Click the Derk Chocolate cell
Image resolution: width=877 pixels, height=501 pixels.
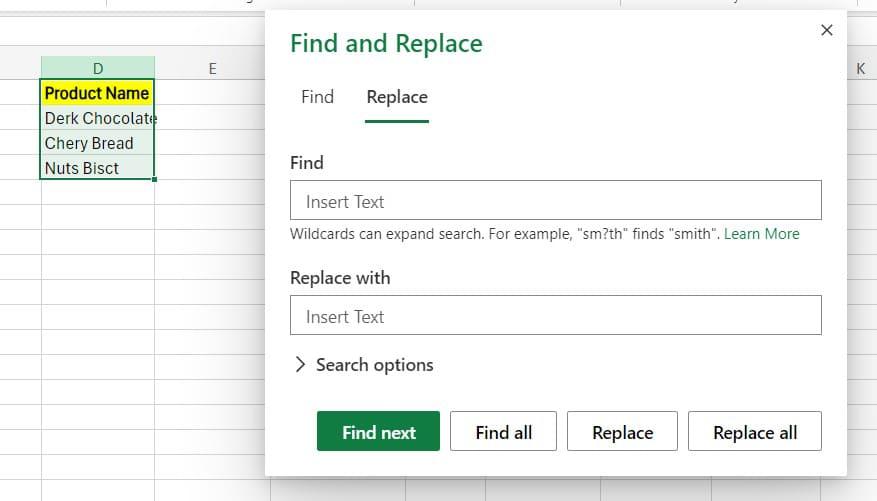(97, 118)
